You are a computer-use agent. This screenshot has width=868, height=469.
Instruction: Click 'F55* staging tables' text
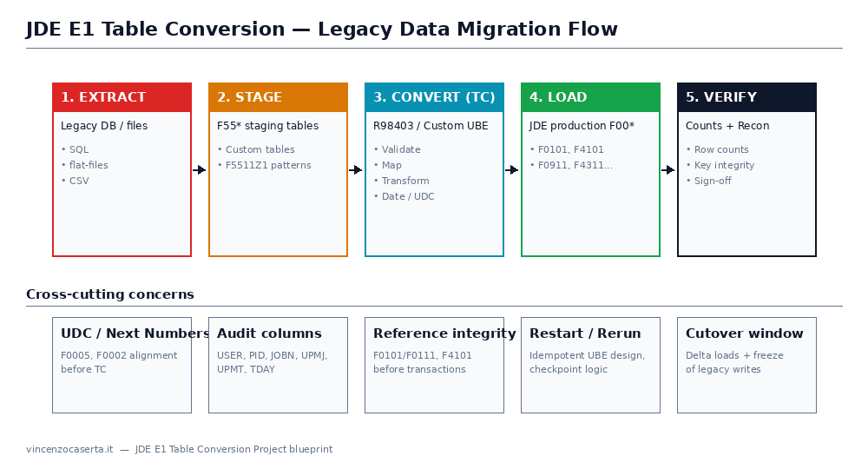pyautogui.click(x=267, y=126)
